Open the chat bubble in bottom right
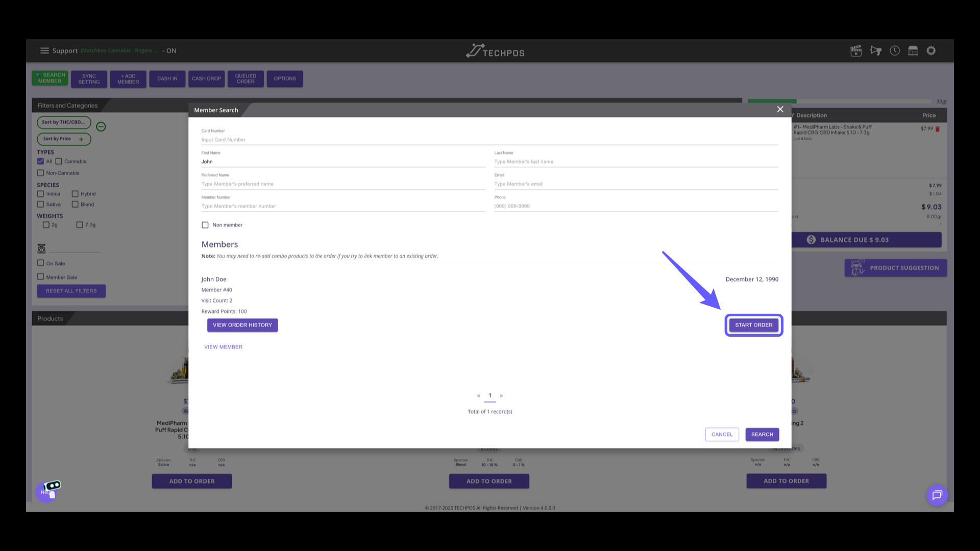The width and height of the screenshot is (980, 551). [x=937, y=495]
